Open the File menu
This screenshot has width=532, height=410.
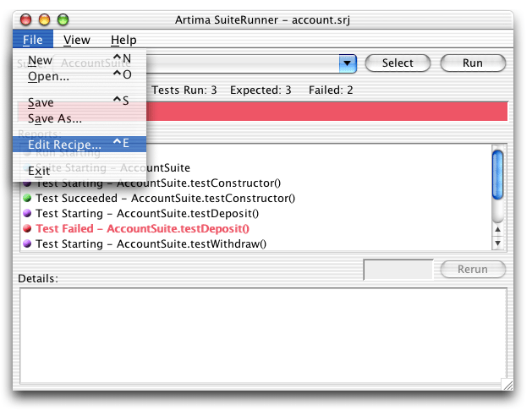click(x=33, y=40)
